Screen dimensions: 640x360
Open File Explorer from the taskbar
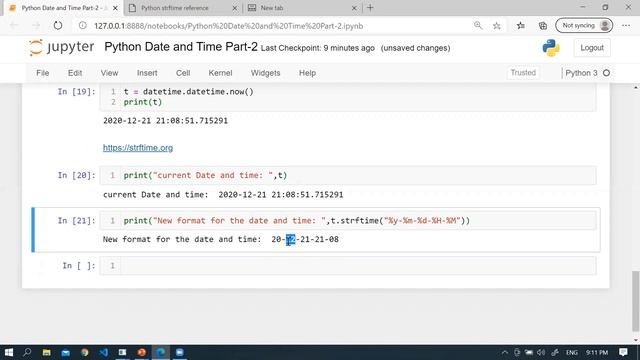coord(46,352)
